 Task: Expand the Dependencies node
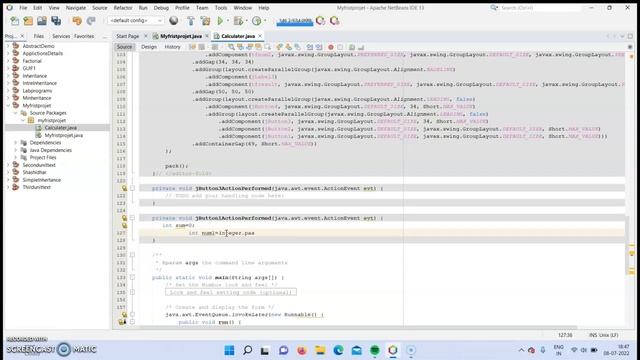coord(16,142)
